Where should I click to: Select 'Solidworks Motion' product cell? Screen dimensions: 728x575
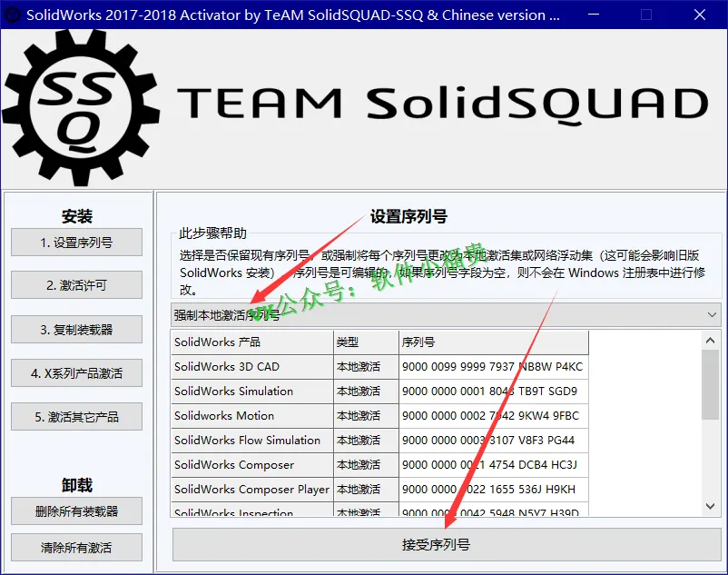click(252, 416)
